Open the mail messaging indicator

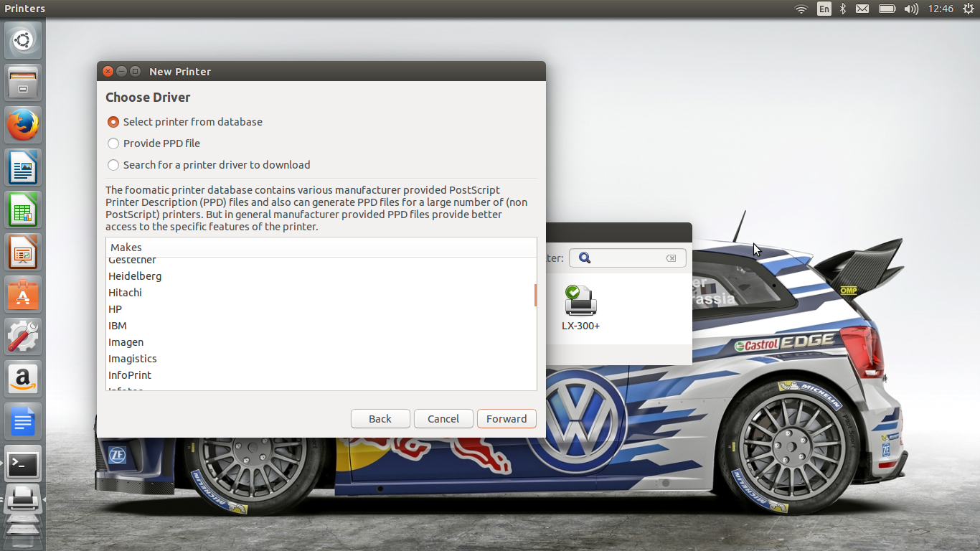(x=862, y=9)
